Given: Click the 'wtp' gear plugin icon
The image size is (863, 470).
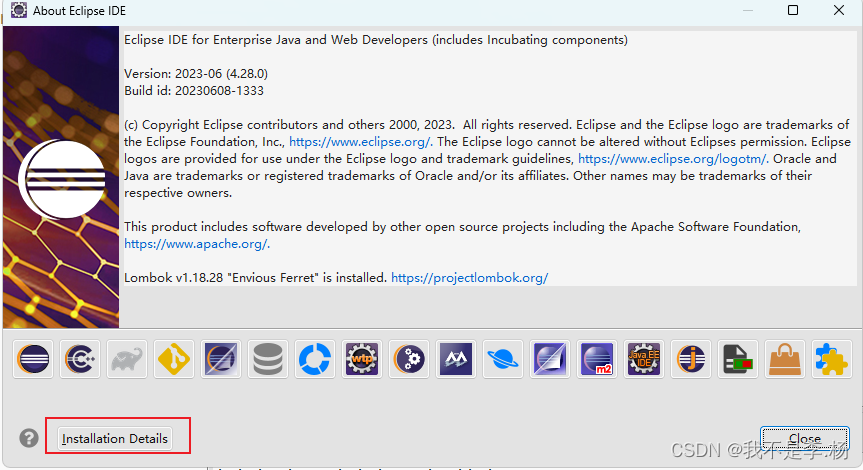Looking at the screenshot, I should [362, 359].
